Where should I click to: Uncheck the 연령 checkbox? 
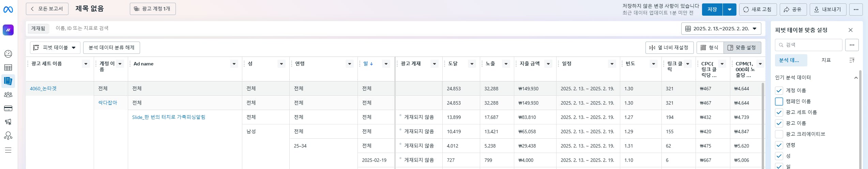tap(779, 145)
